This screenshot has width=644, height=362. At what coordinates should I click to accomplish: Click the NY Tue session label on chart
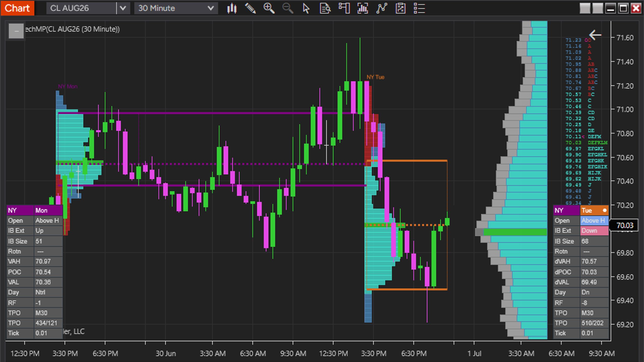(x=375, y=77)
